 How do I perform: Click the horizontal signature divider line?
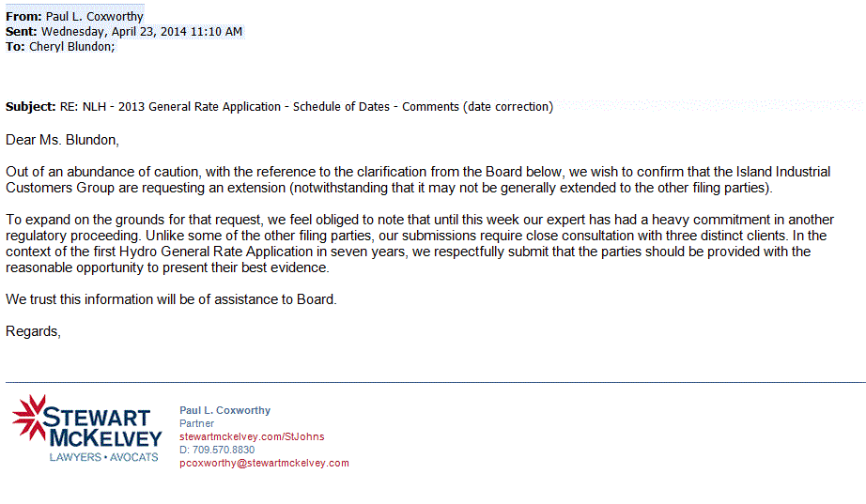436,382
